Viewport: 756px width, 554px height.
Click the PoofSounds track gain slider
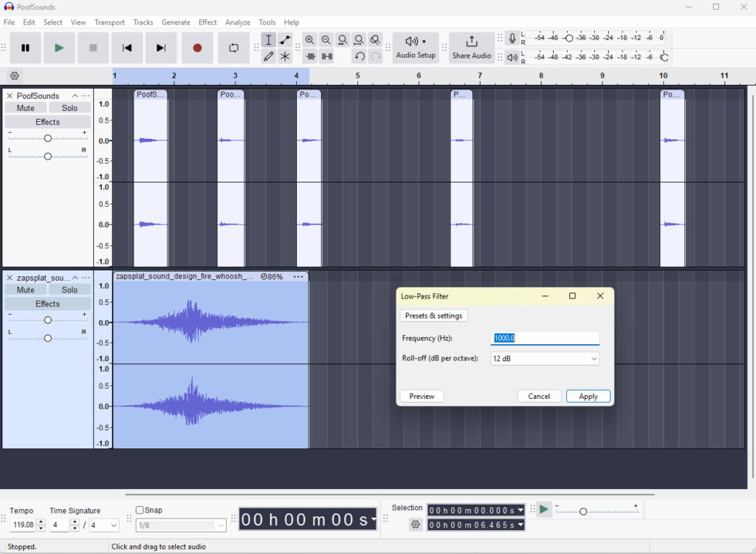coord(48,138)
